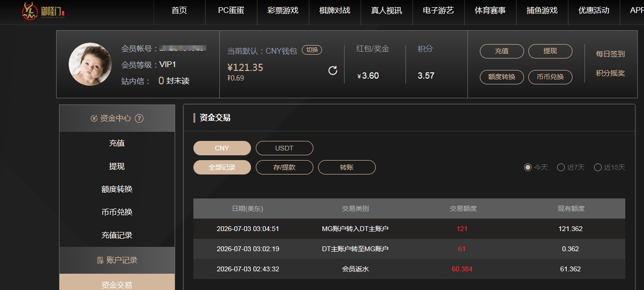Select 资金交易 in the left sidebar
This screenshot has height=290, width=644.
[x=117, y=283]
